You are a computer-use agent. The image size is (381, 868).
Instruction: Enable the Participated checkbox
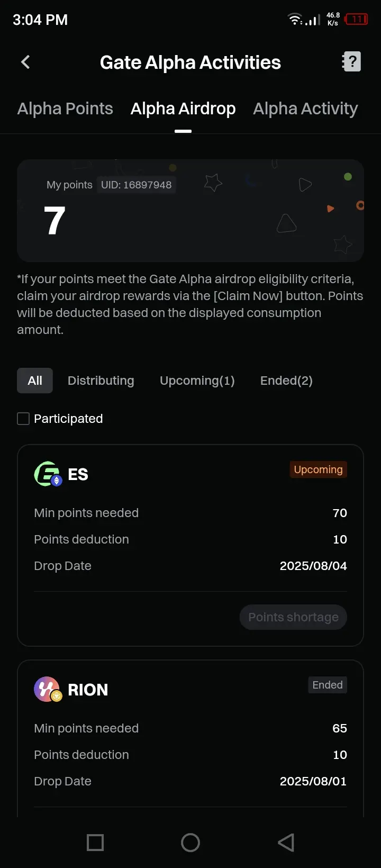tap(23, 419)
